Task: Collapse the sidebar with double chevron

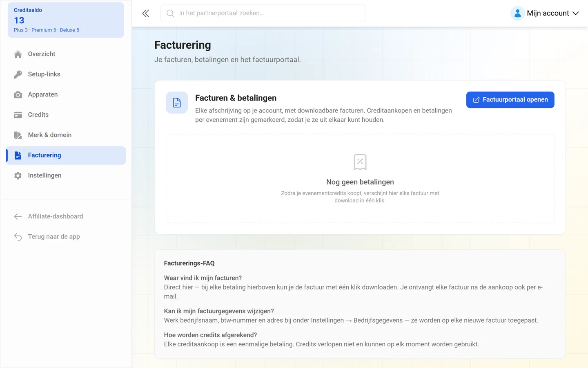Action: (146, 13)
